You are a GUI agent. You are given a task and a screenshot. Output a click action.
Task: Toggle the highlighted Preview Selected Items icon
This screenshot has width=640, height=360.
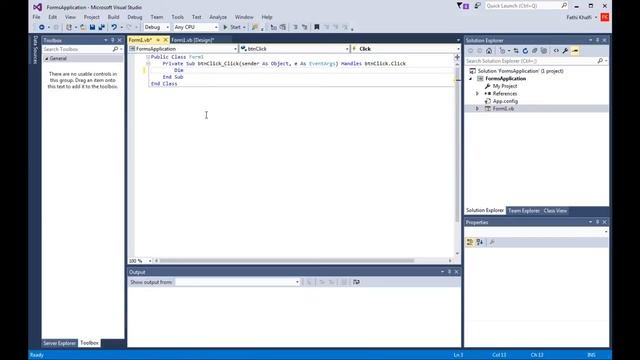click(x=575, y=51)
